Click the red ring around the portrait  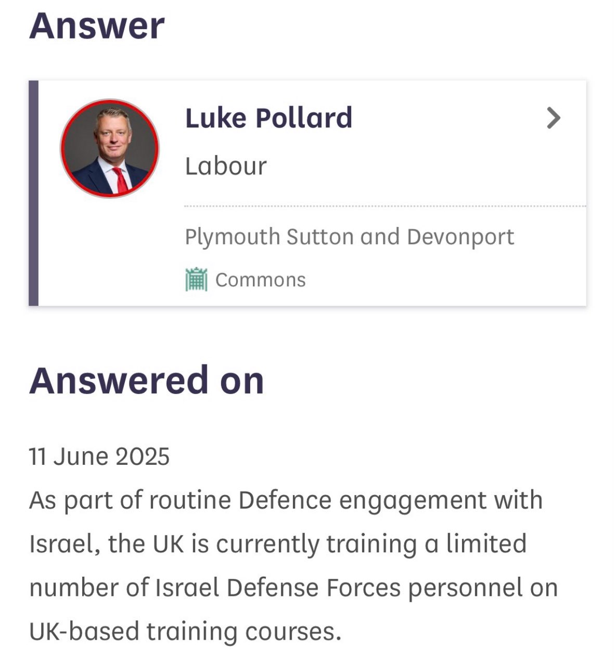click(x=110, y=101)
